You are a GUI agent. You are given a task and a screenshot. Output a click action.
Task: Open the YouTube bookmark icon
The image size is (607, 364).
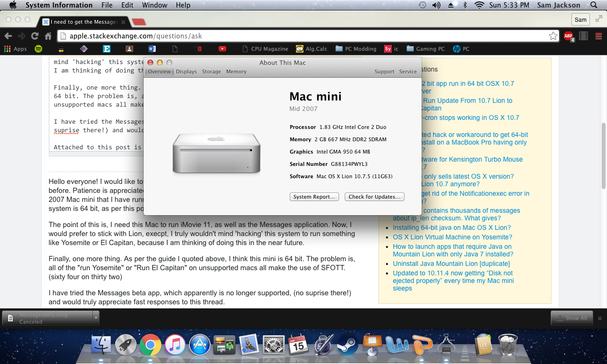tap(222, 48)
